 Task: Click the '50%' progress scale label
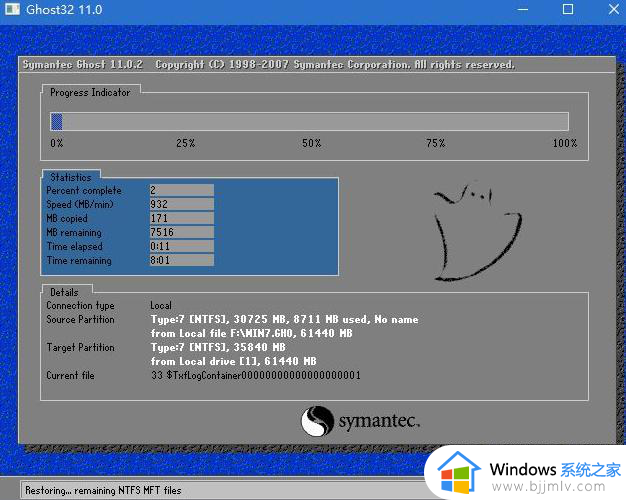(x=311, y=143)
